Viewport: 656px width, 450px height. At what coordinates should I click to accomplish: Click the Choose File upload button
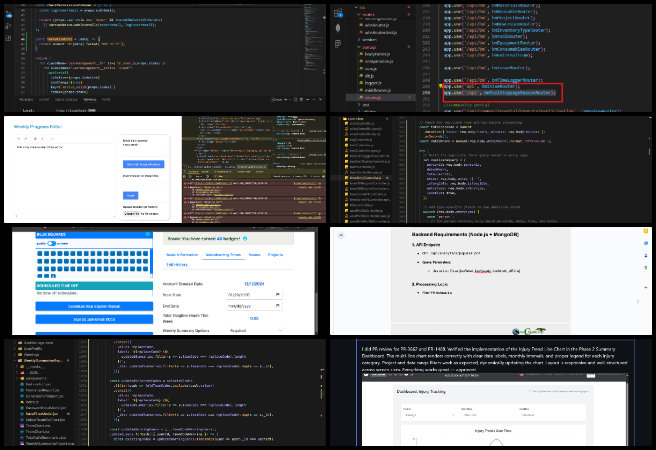[x=132, y=213]
